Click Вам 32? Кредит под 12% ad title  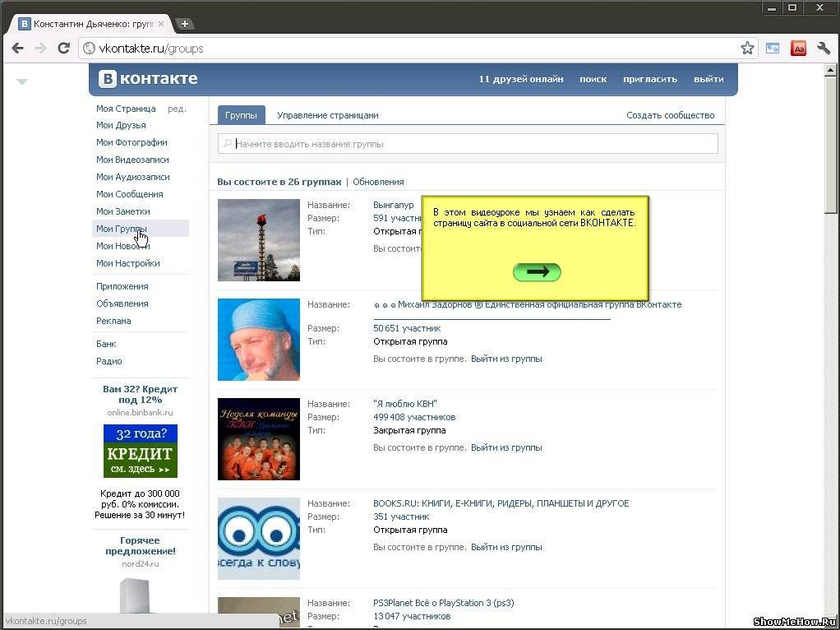tap(141, 395)
